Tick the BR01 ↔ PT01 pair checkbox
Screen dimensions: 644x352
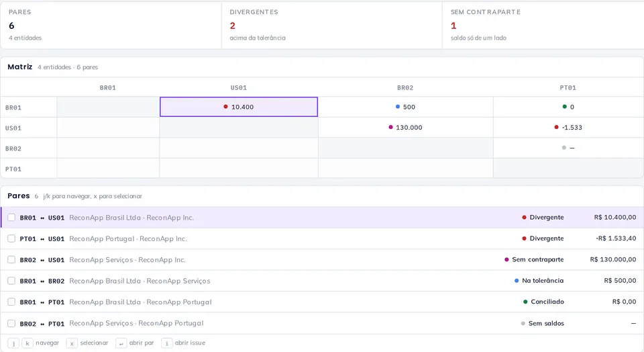pyautogui.click(x=11, y=302)
